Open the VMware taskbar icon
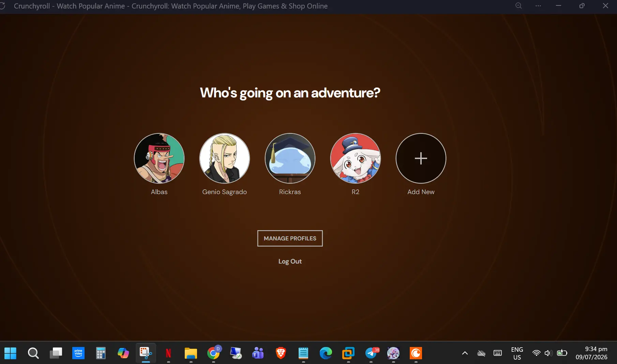This screenshot has height=364, width=617. point(348,353)
